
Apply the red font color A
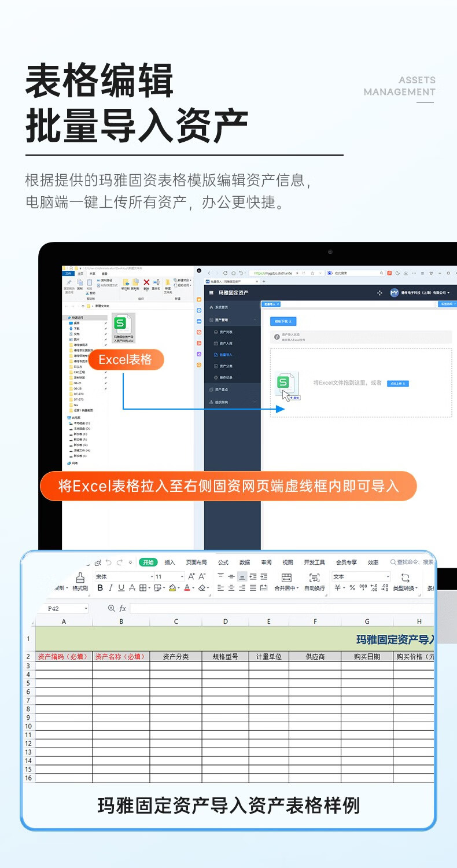pyautogui.click(x=188, y=588)
